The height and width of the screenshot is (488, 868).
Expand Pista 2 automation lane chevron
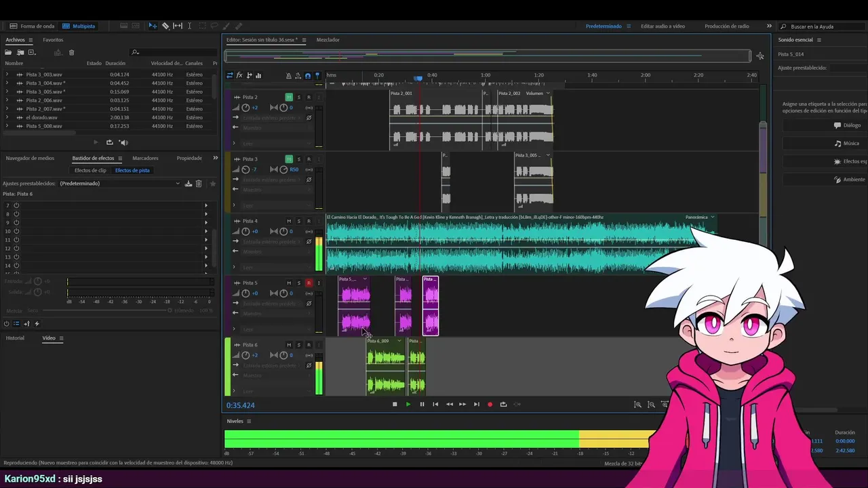pyautogui.click(x=234, y=143)
